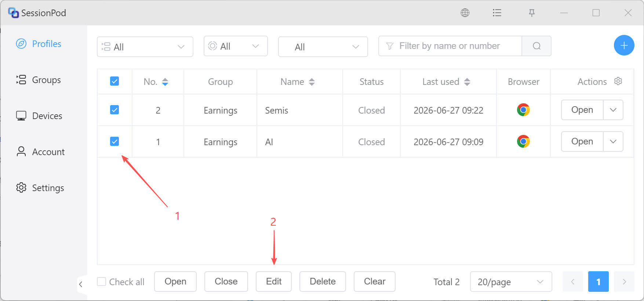Viewport: 644px width, 301px height.
Task: Change the 20/page size dropdown
Action: [x=511, y=282]
